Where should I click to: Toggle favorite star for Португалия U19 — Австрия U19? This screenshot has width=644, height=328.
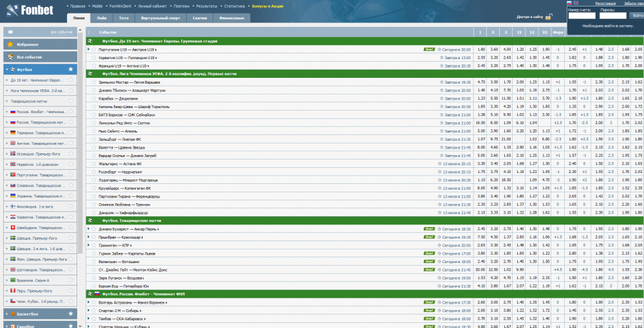pyautogui.click(x=94, y=49)
